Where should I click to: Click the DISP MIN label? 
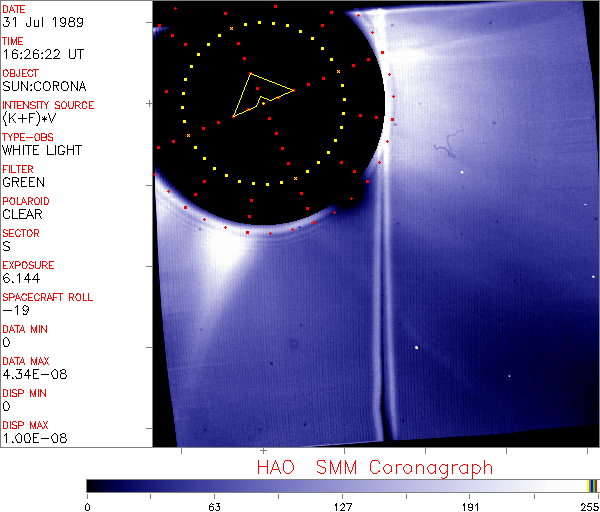tap(24, 393)
